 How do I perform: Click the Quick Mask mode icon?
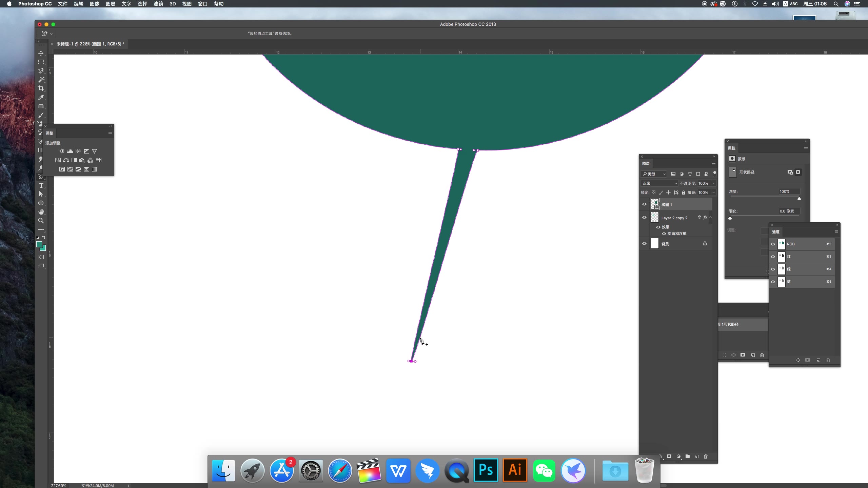point(41,257)
